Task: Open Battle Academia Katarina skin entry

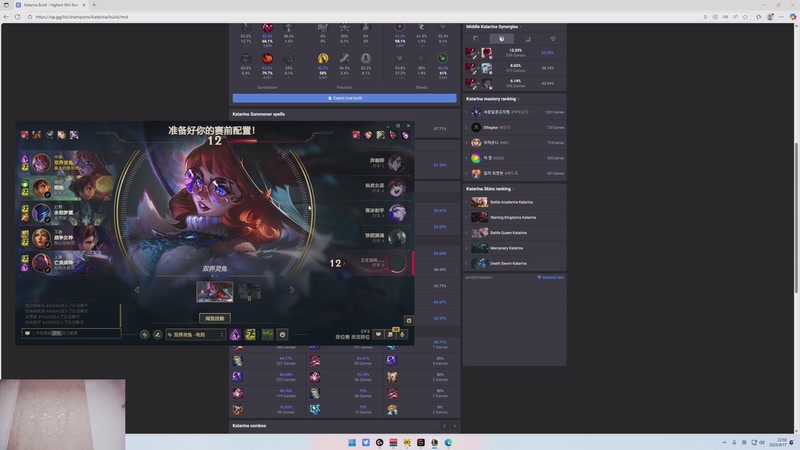Action: (514, 202)
